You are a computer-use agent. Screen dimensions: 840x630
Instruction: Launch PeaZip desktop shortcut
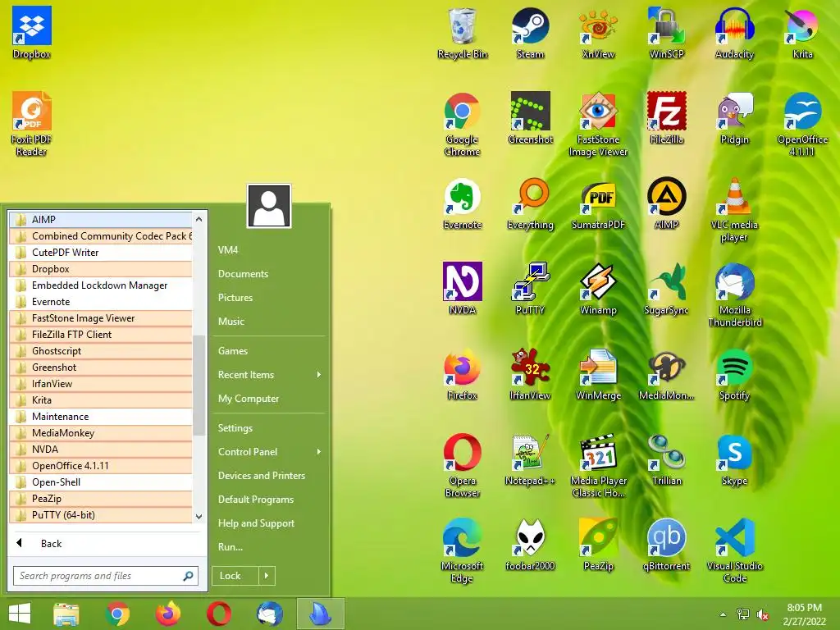pyautogui.click(x=598, y=545)
